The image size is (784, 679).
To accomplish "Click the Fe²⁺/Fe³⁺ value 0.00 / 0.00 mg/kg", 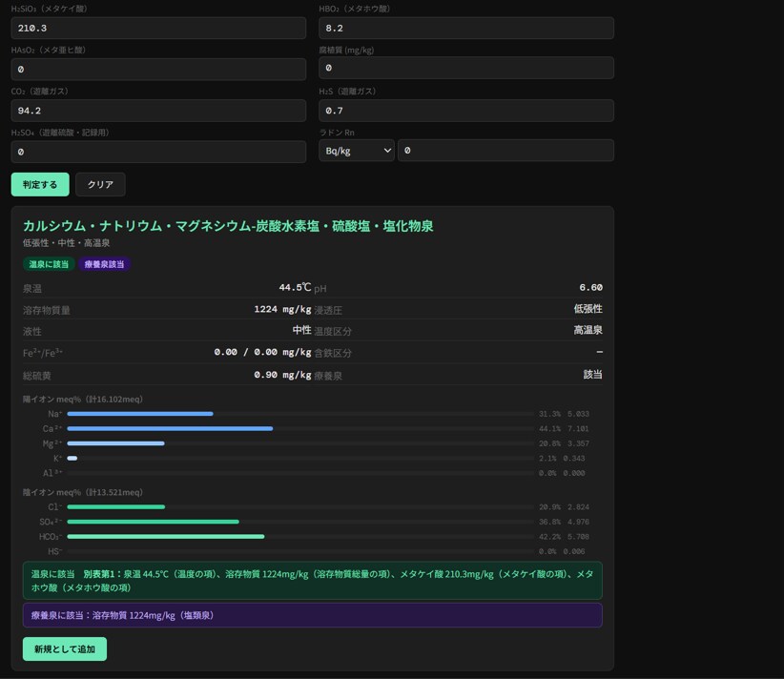I will tap(262, 352).
